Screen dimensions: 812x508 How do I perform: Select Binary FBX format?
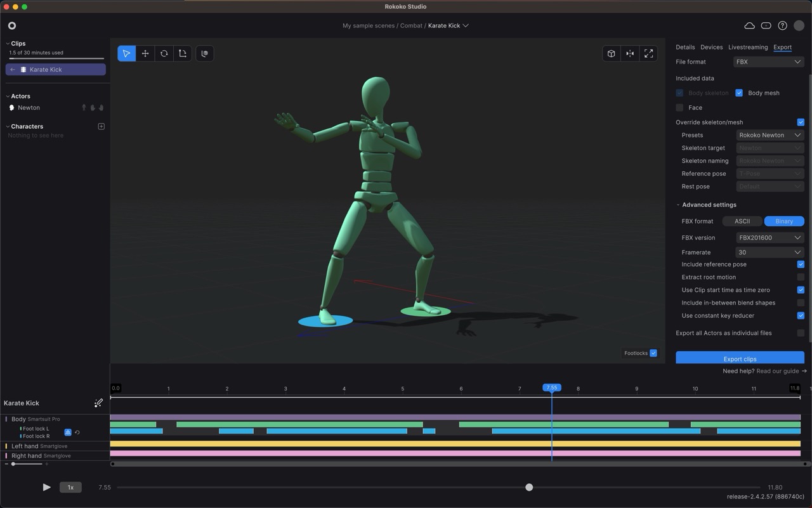point(784,221)
